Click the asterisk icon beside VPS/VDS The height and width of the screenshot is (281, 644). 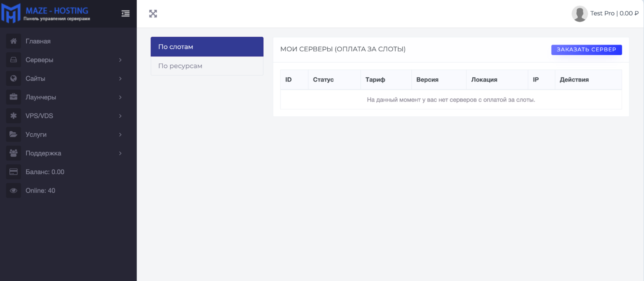14,116
